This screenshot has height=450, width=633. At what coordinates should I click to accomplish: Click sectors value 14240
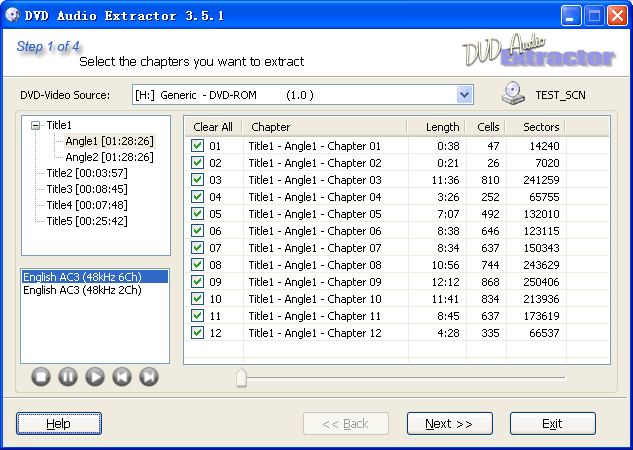(545, 146)
